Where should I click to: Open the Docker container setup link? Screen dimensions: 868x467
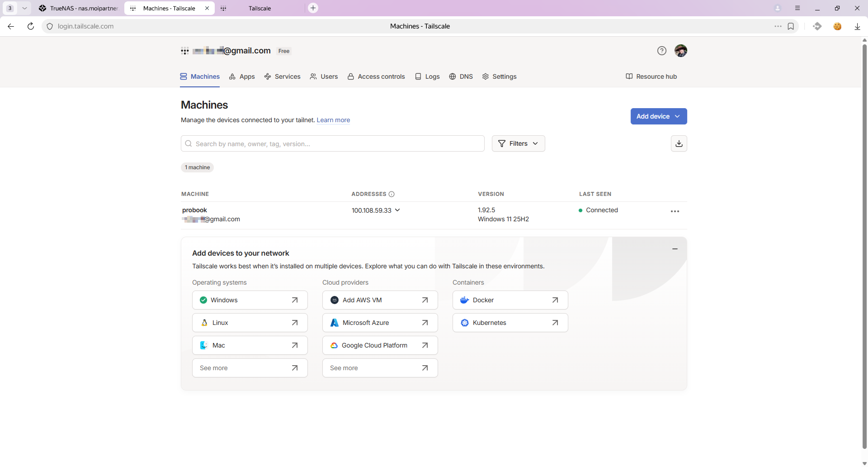click(510, 300)
